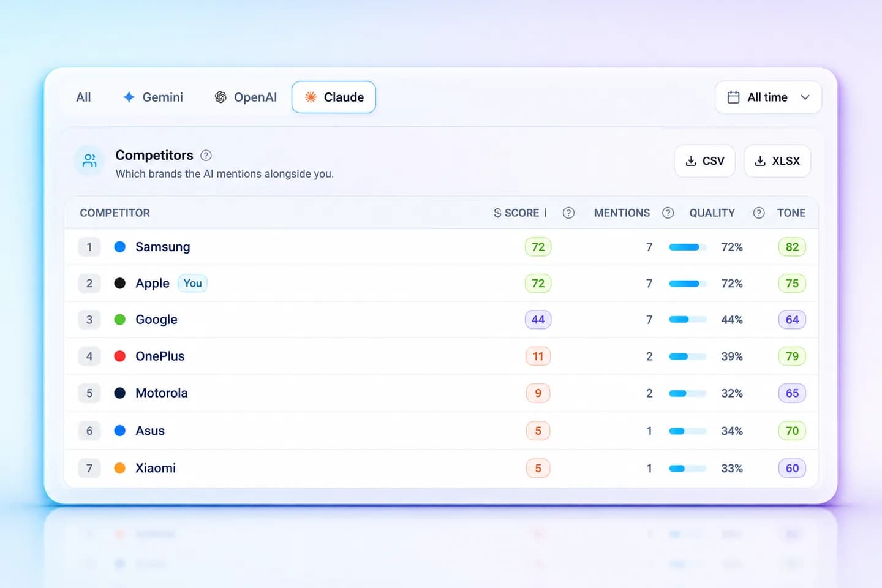
Task: Click help icon beside SCORE column
Action: click(568, 213)
